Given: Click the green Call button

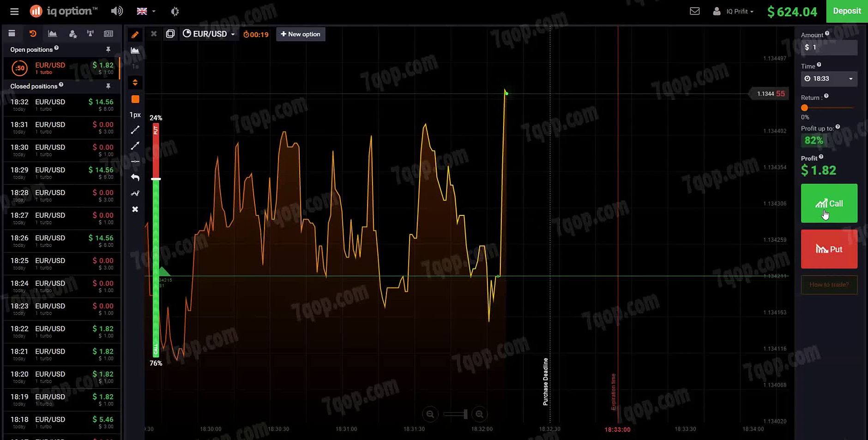Looking at the screenshot, I should coord(829,203).
